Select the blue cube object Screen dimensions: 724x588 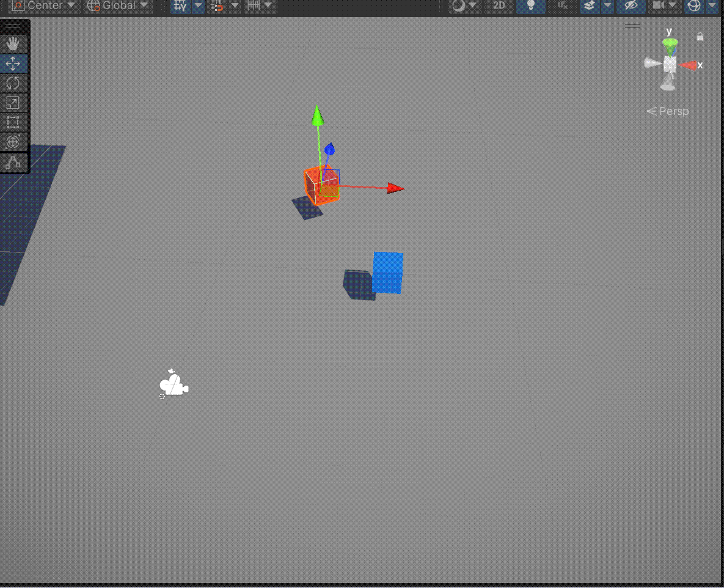coord(387,273)
